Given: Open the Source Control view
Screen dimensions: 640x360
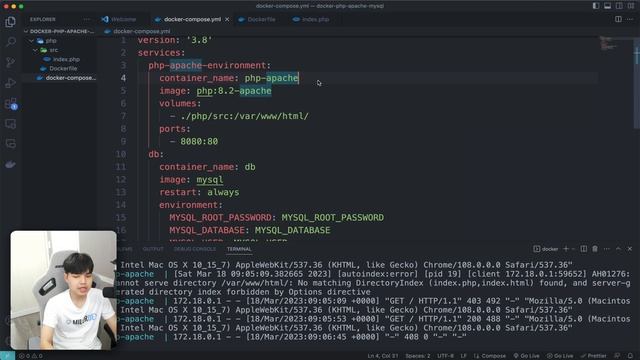Looking at the screenshot, I should pyautogui.click(x=11, y=62).
